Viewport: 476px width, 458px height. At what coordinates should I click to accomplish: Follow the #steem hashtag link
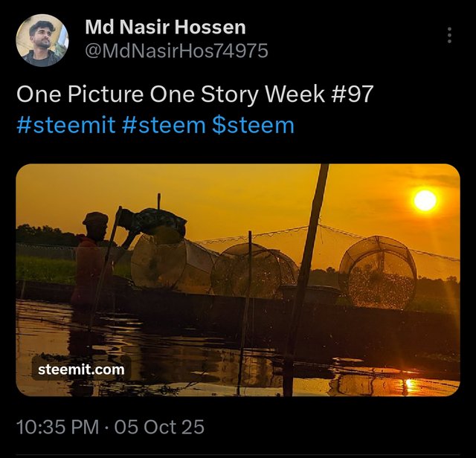point(164,126)
